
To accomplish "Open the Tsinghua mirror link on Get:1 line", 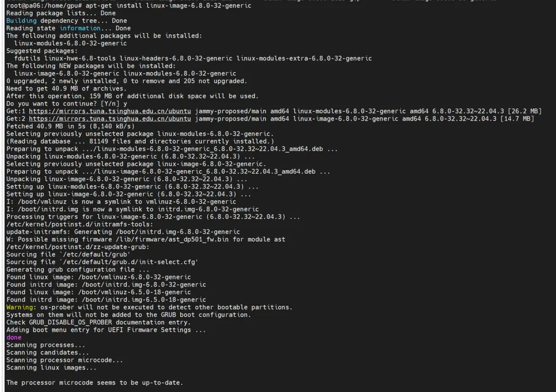I will coord(110,111).
